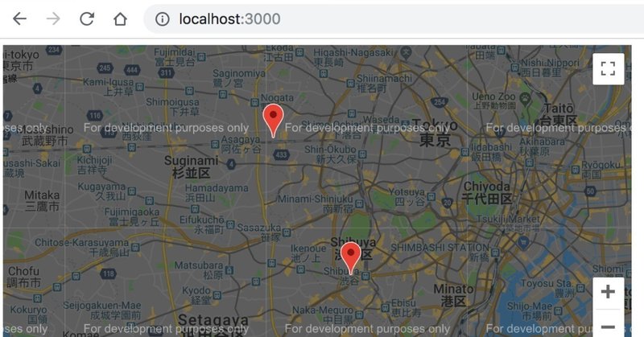View site information icon in address bar
The width and height of the screenshot is (644, 337).
click(163, 18)
